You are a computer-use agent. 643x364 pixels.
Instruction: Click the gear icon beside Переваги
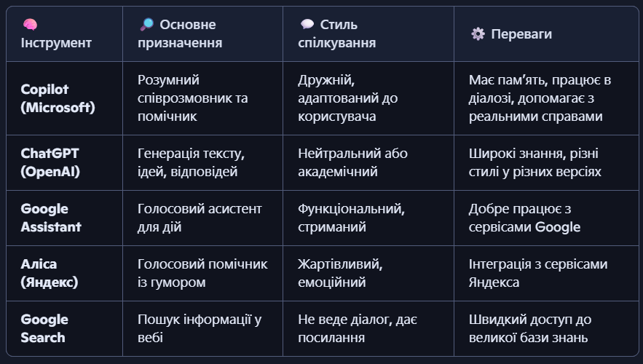(x=478, y=33)
